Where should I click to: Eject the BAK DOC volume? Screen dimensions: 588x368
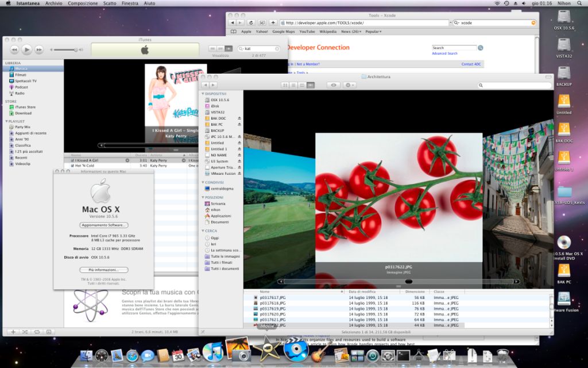(239, 118)
